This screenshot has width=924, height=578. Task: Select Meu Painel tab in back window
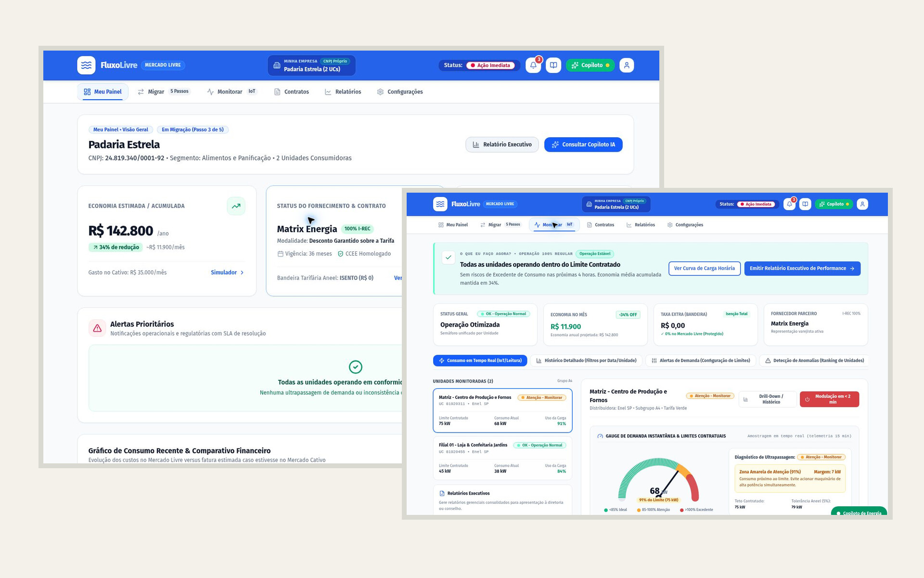point(103,92)
